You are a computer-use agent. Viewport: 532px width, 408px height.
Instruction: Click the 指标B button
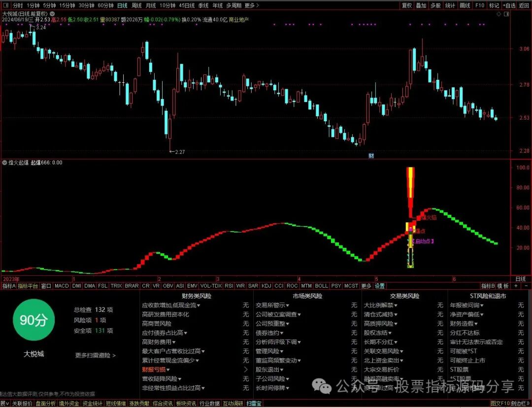488,286
